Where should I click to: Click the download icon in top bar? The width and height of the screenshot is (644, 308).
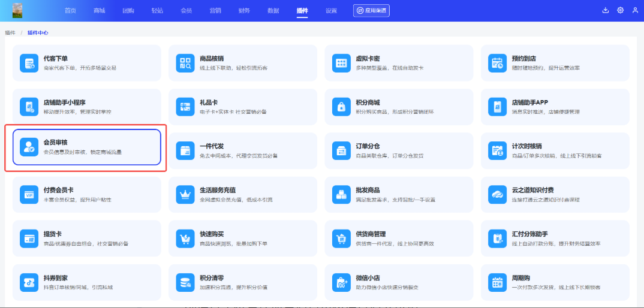click(x=605, y=10)
